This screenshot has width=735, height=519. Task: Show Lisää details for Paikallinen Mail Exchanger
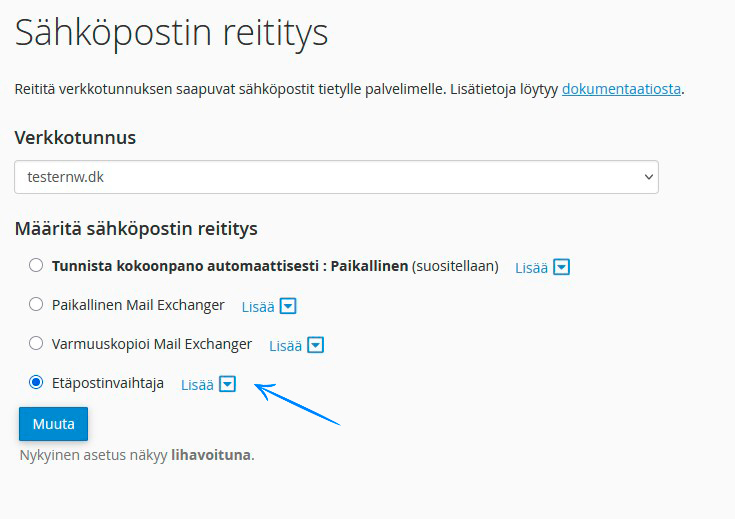[258, 307]
